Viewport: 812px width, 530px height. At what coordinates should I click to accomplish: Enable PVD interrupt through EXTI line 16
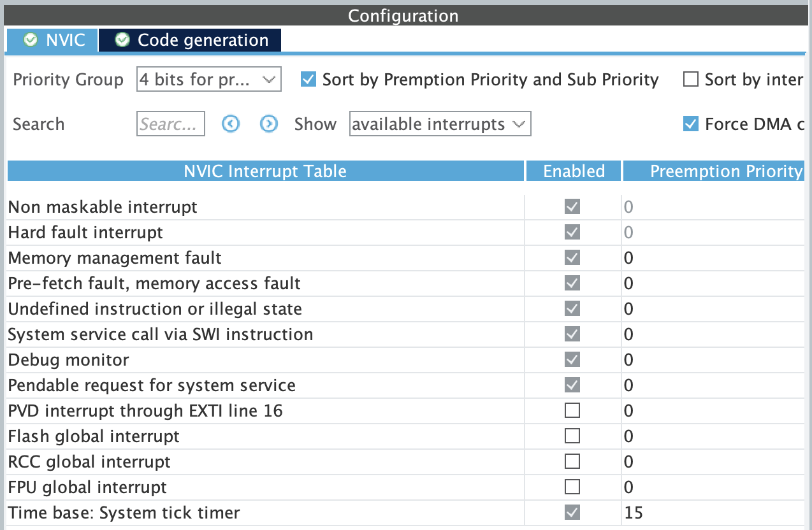point(572,411)
